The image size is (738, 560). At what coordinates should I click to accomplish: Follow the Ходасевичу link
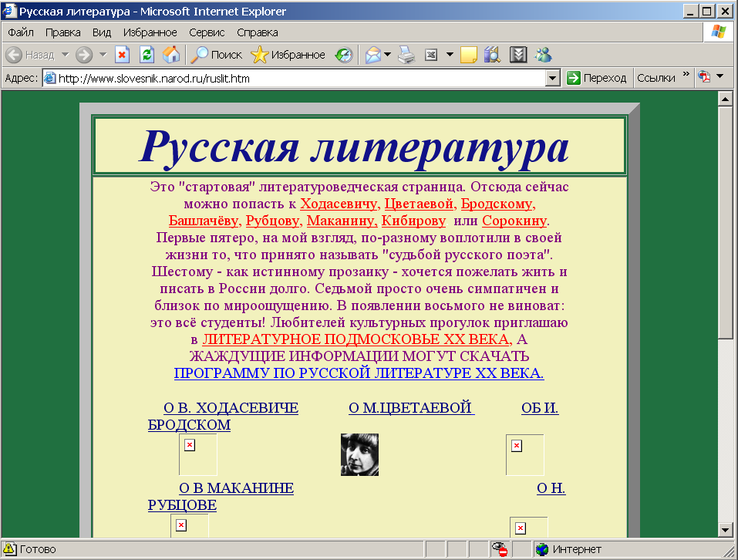click(x=340, y=204)
